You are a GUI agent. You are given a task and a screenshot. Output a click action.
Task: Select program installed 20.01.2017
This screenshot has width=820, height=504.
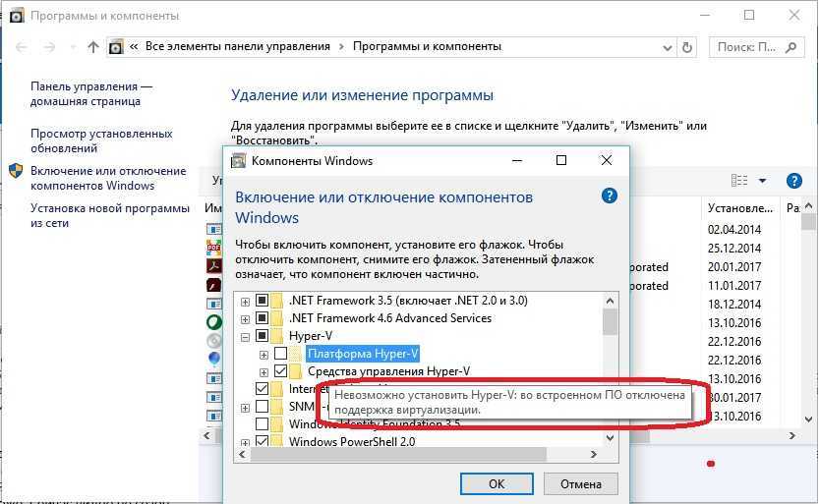[734, 266]
